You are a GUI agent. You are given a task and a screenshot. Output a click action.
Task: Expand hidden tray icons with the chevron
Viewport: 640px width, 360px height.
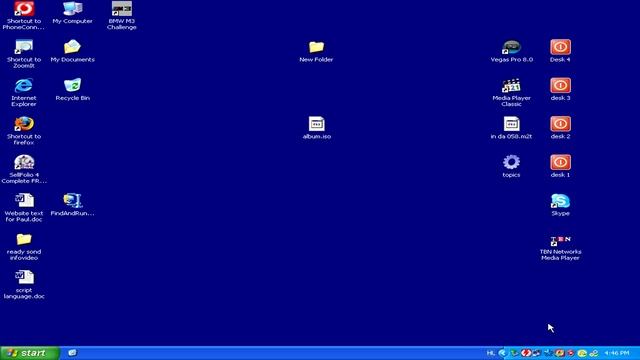(502, 353)
